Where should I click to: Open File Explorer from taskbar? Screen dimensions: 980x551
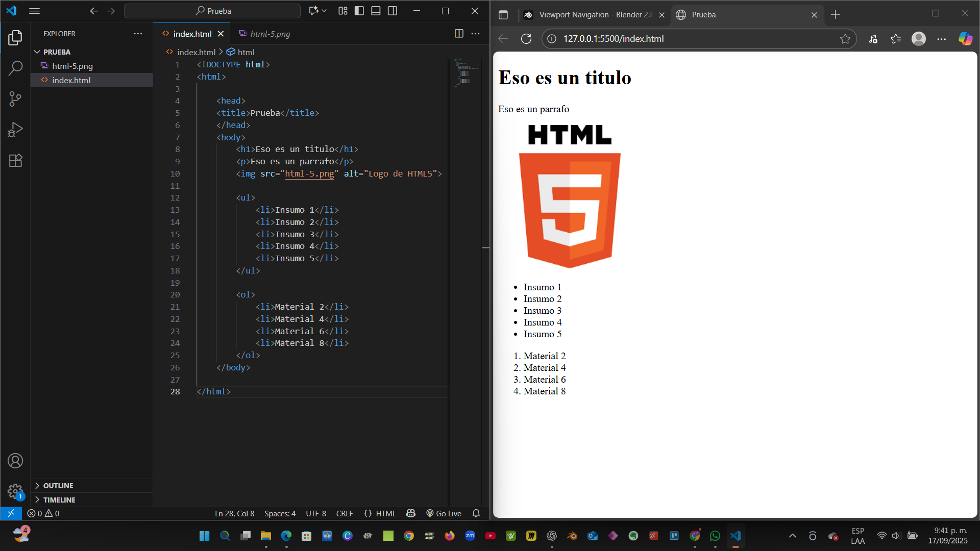click(x=265, y=536)
